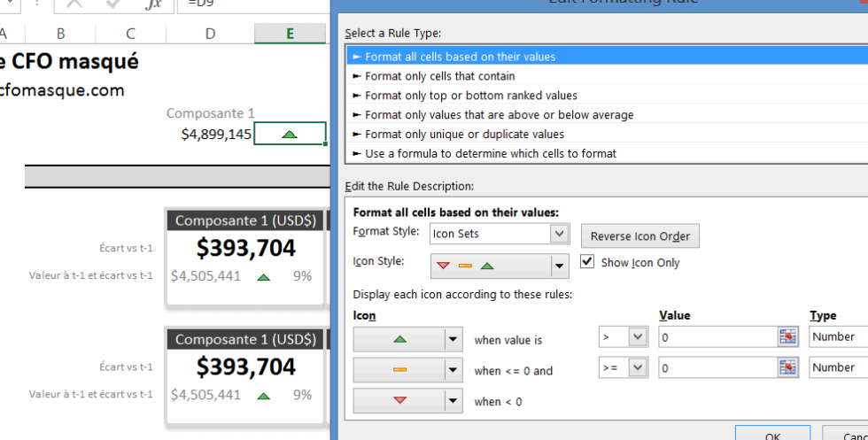The height and width of the screenshot is (440, 868).
Task: Select 'Format only unique or duplicate values' rule
Action: (x=608, y=134)
